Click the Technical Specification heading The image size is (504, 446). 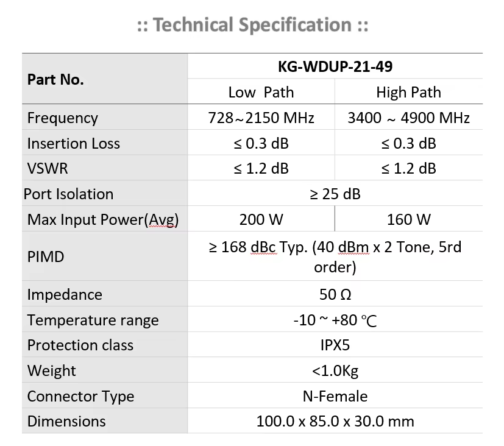tap(253, 25)
